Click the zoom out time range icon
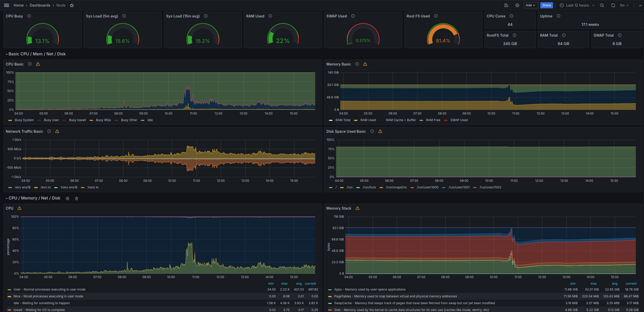 pyautogui.click(x=602, y=5)
